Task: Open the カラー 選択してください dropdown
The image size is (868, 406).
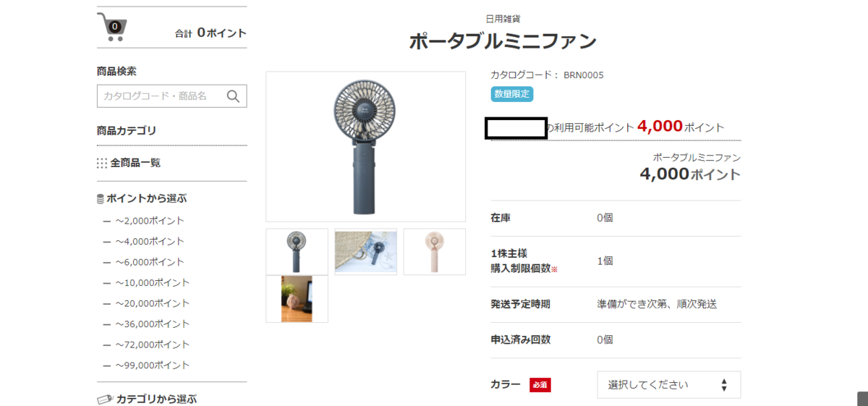Action: point(668,385)
